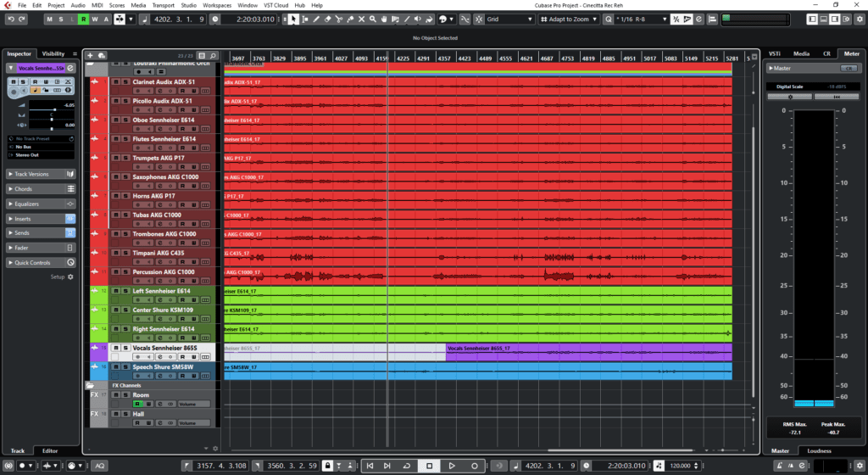
Task: Click the Vocals Sennheiser 865S_17 purple clip
Action: [588, 352]
